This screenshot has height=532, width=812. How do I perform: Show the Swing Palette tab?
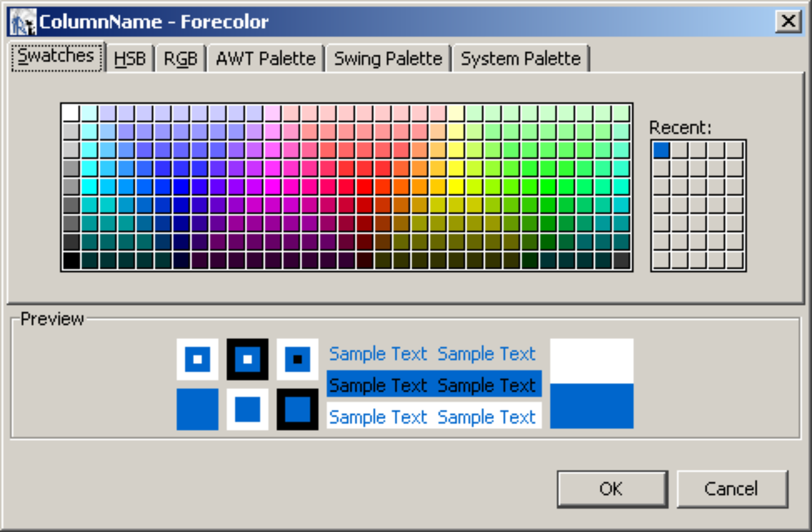(x=387, y=59)
